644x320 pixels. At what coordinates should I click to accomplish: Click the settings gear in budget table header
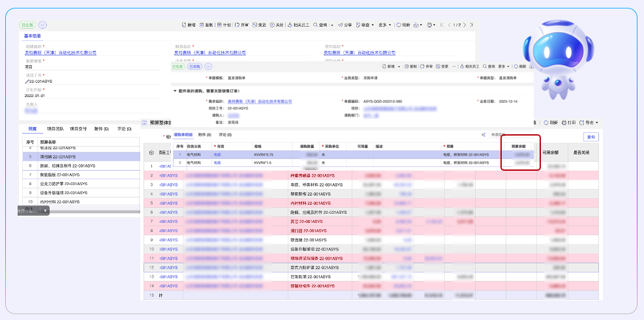coord(151,153)
